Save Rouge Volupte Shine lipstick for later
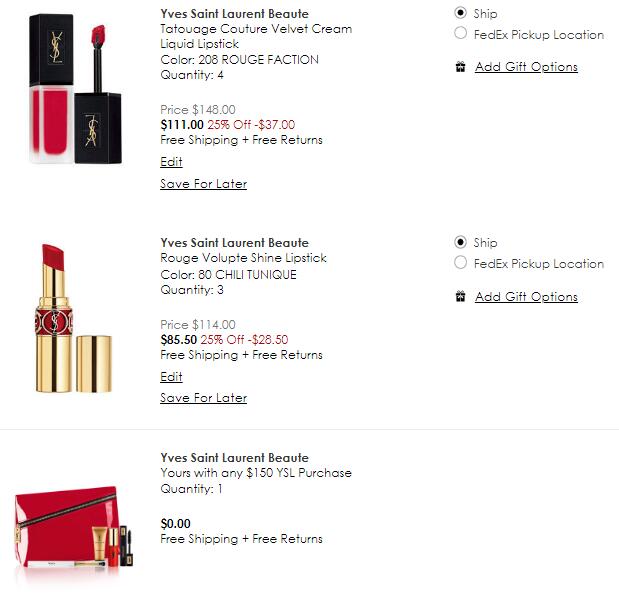The height and width of the screenshot is (593, 619). point(204,398)
